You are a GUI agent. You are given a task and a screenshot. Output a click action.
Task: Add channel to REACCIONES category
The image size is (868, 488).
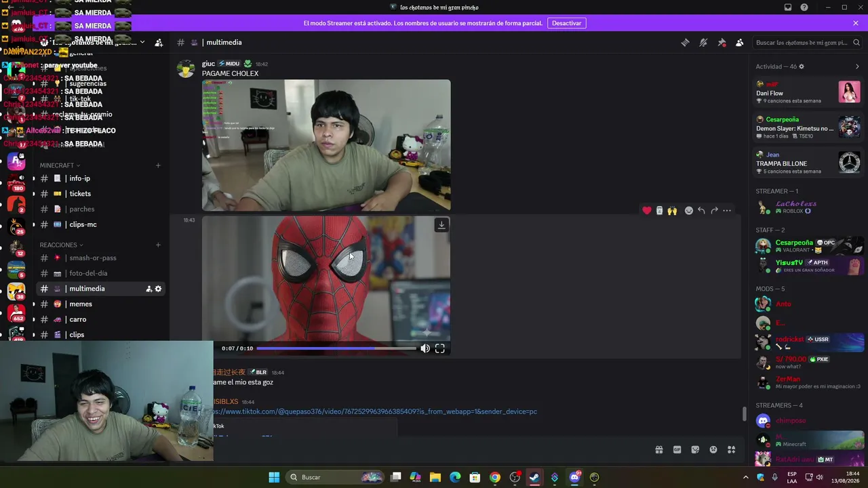click(158, 245)
